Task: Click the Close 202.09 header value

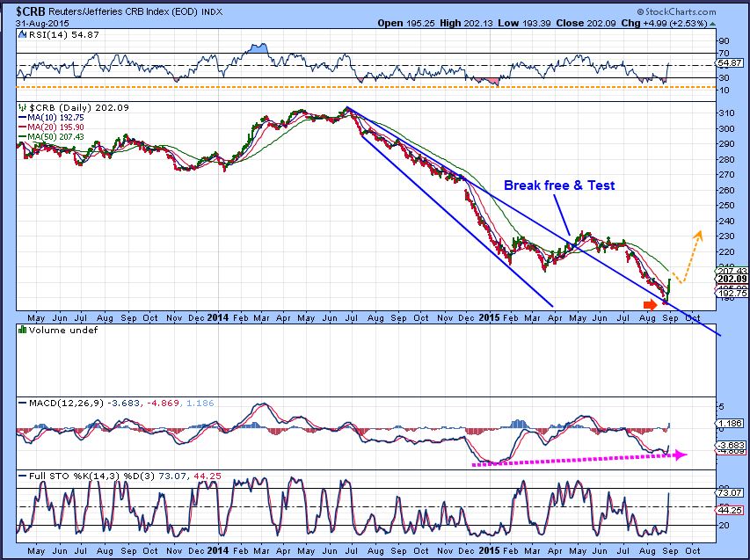Action: click(x=586, y=24)
